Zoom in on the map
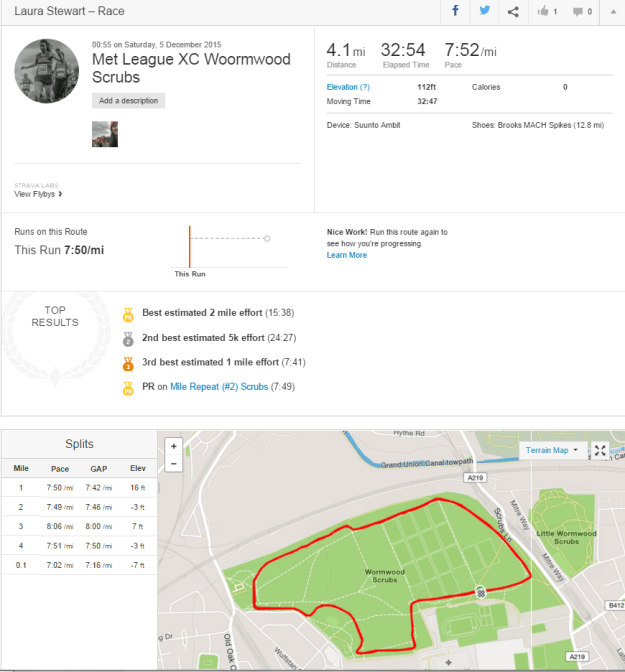The width and height of the screenshot is (625, 672). 174,446
